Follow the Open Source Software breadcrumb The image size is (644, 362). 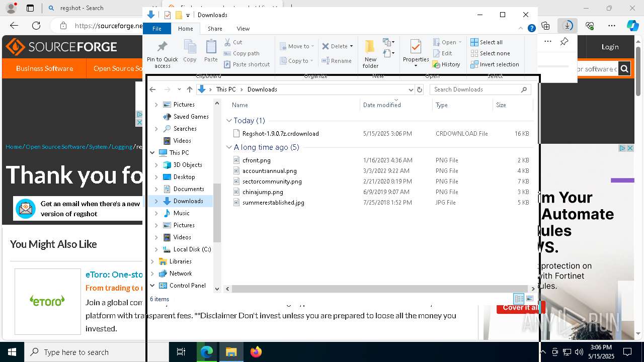pyautogui.click(x=55, y=147)
